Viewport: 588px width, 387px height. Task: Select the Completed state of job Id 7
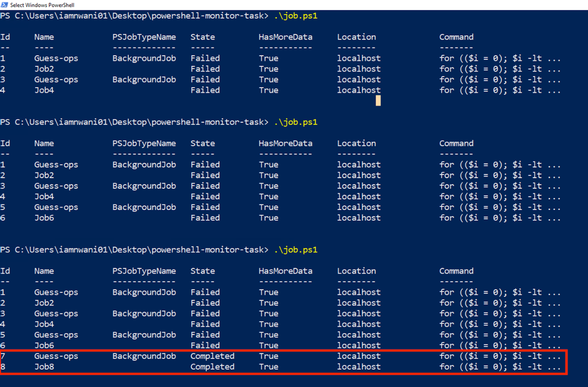click(212, 356)
